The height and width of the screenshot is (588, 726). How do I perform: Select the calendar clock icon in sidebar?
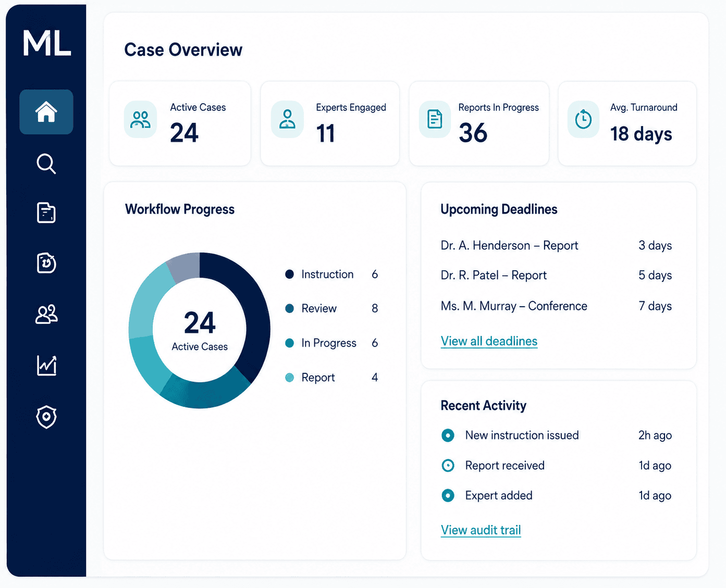[46, 263]
